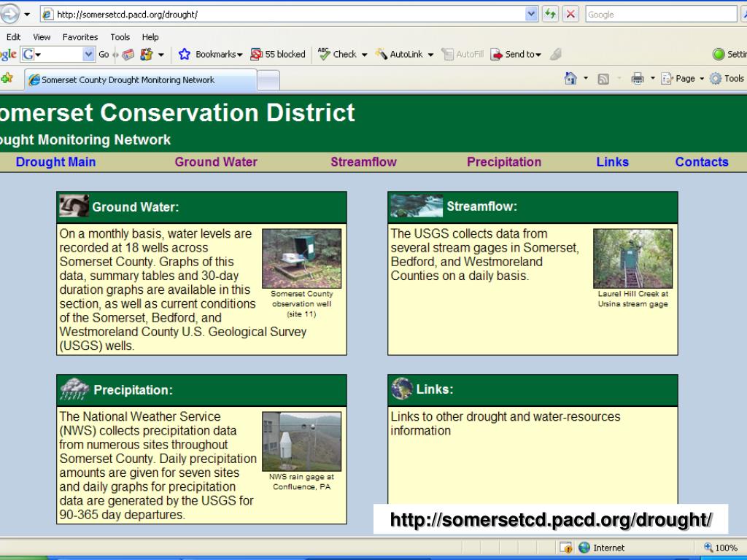747x560 pixels.
Task: Click the Laurel Hill Creek stream gage photo
Action: (632, 259)
